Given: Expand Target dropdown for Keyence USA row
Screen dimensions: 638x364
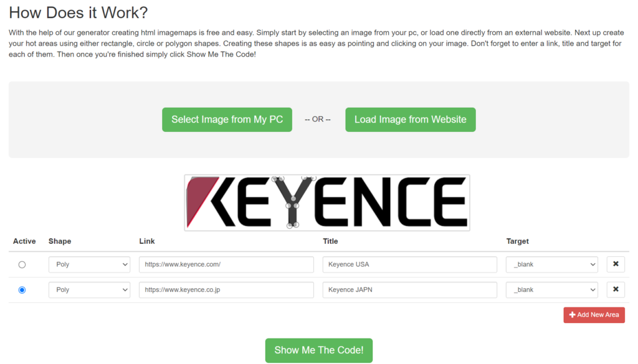Looking at the screenshot, I should tap(551, 264).
